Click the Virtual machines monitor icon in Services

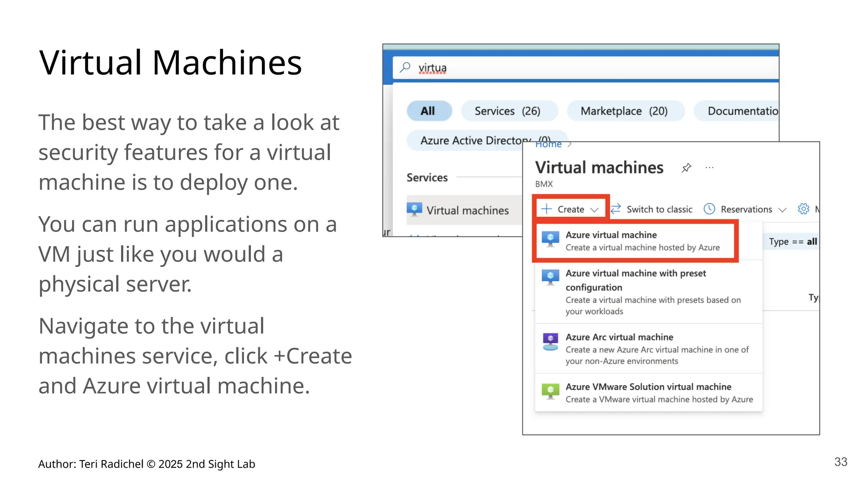coord(415,209)
